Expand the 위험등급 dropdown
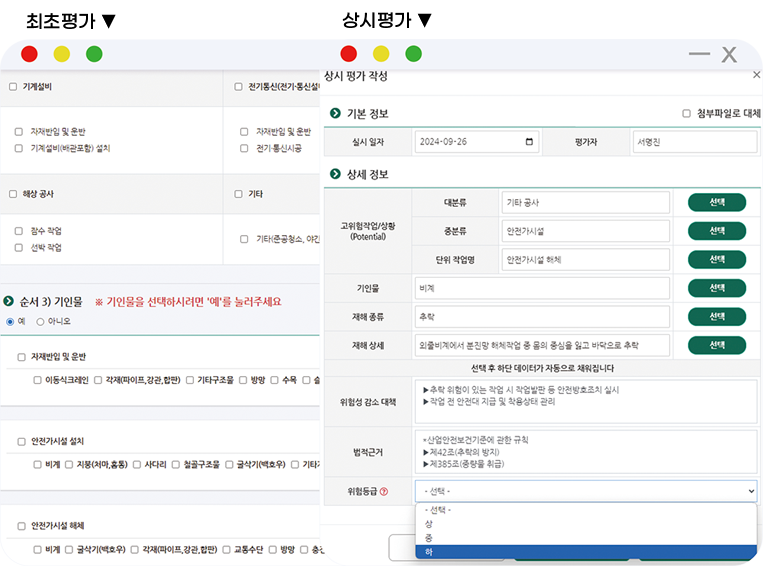 585,491
